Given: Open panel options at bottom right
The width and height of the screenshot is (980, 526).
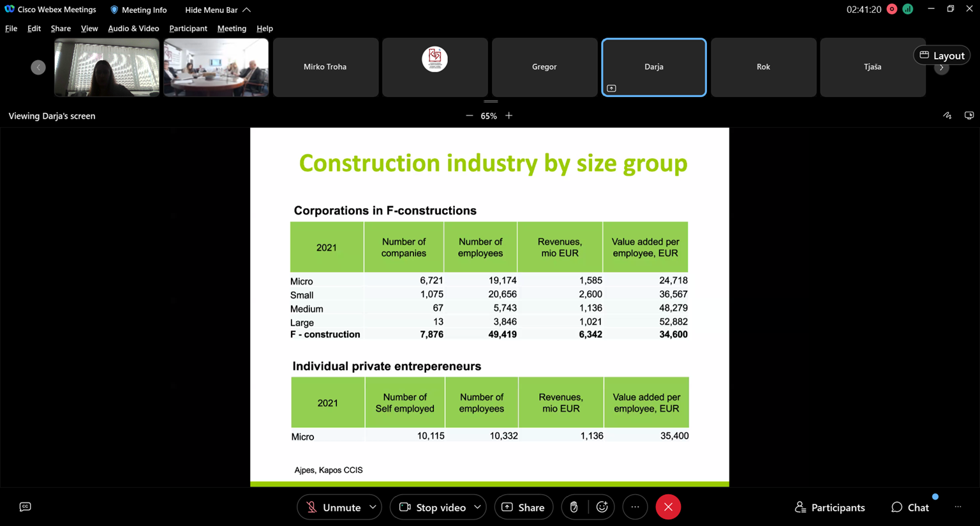Looking at the screenshot, I should [x=958, y=507].
